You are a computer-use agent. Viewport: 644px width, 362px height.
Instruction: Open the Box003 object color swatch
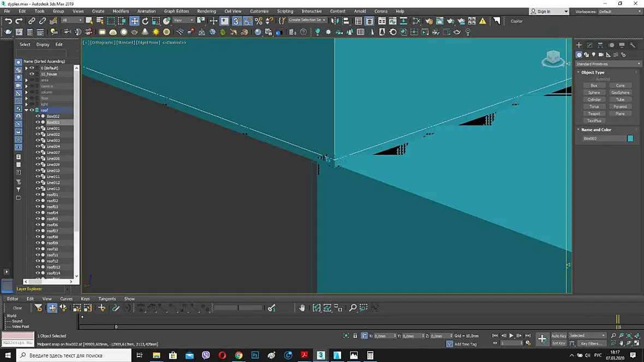[630, 138]
